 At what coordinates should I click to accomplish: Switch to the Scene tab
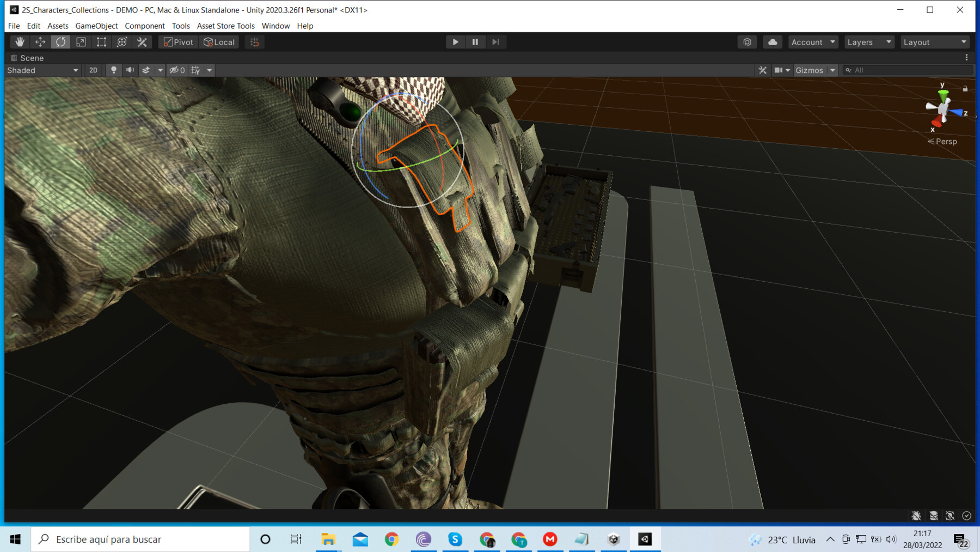pyautogui.click(x=27, y=58)
